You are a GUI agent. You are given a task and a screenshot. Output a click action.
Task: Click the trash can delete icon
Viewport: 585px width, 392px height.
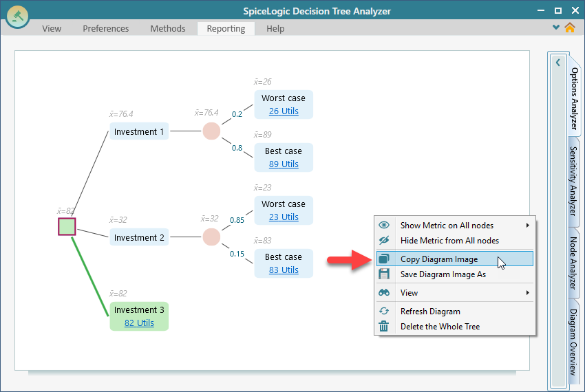(x=384, y=327)
